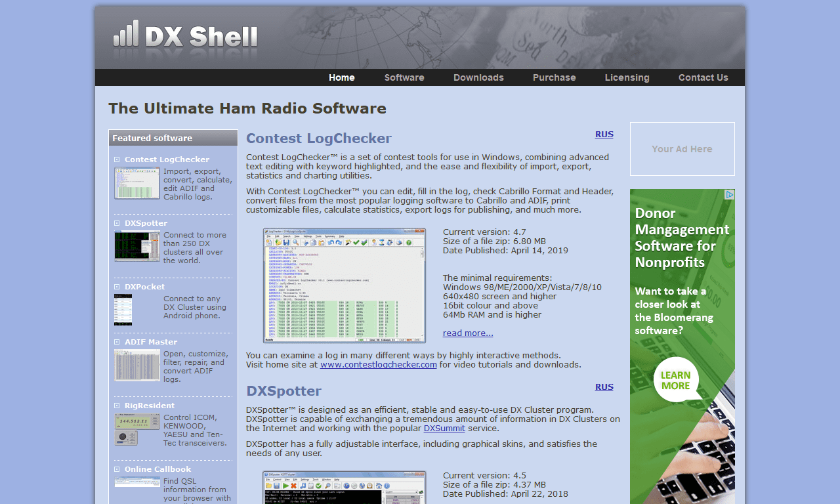Viewport: 840px width, 504px height.
Task: Click the LEARN MORE button in ad
Action: click(676, 380)
